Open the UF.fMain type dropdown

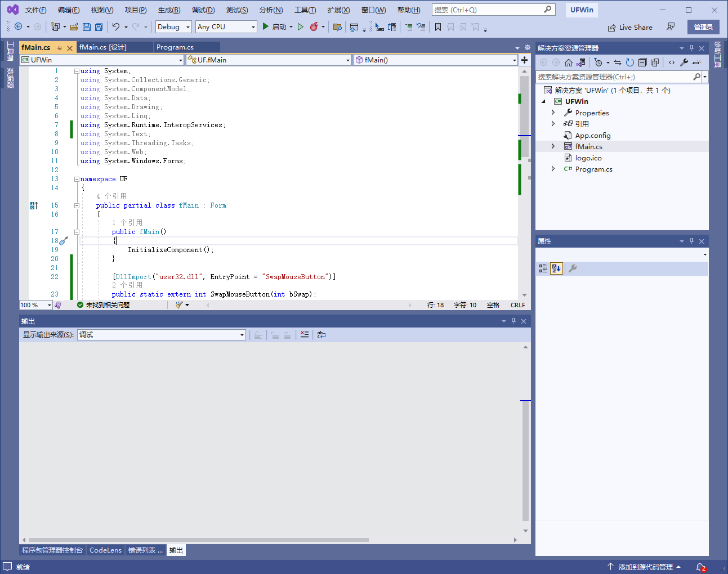coord(269,60)
